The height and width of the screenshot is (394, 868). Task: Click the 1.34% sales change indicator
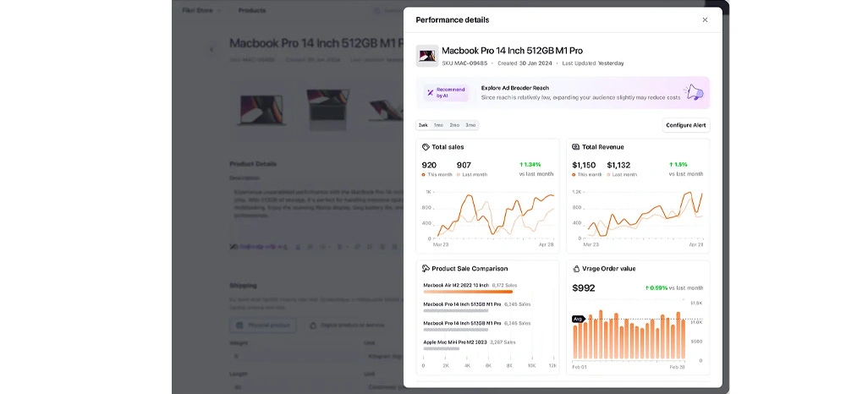click(x=530, y=164)
